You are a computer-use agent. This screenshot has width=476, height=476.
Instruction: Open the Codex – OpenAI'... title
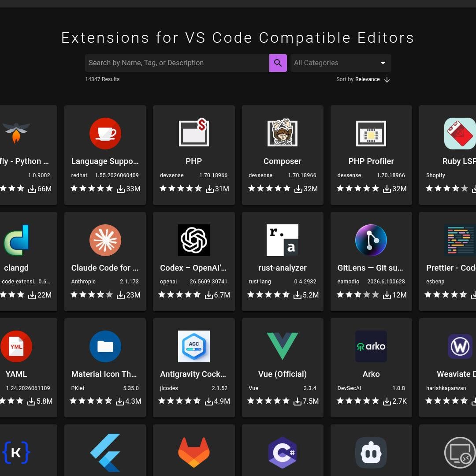click(193, 268)
